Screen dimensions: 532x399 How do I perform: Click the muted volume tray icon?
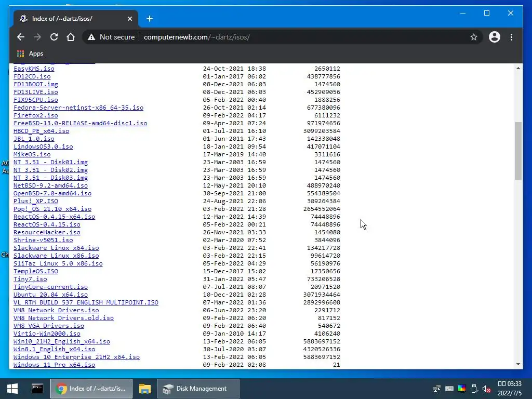486,389
